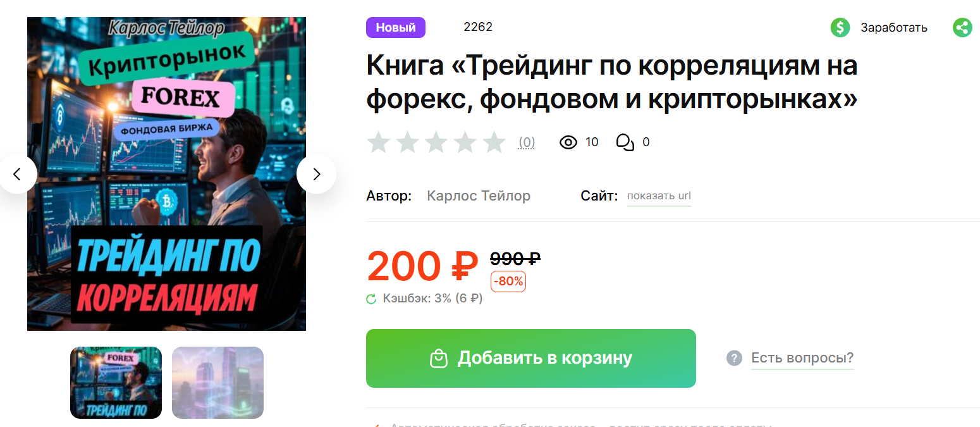Rate the book with the fifth star

(x=494, y=142)
